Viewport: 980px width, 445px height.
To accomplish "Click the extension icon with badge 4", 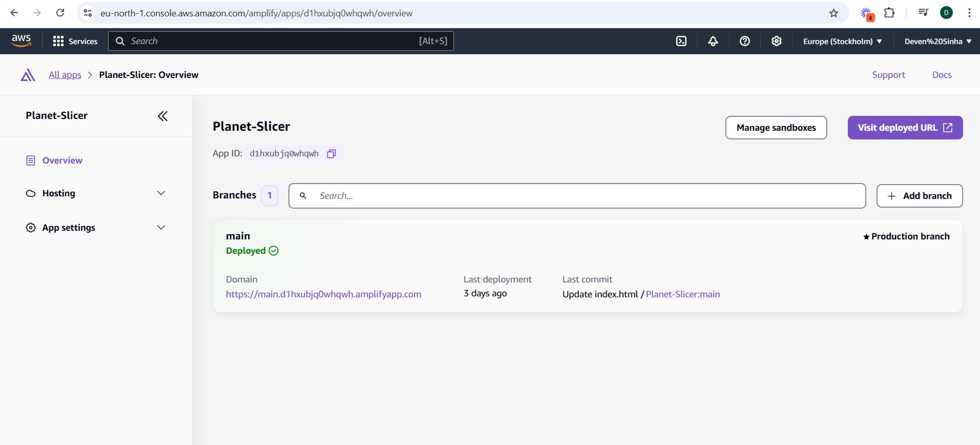I will (867, 14).
